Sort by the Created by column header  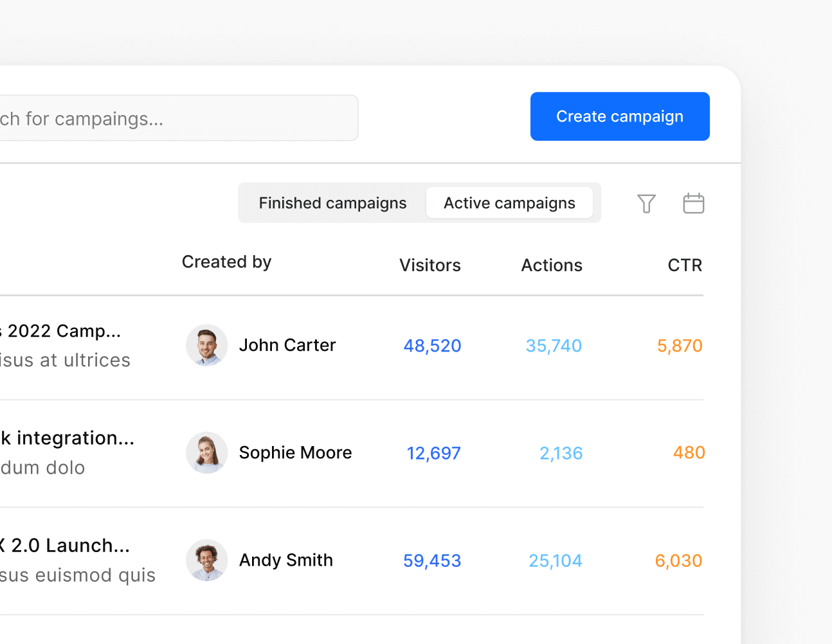click(x=226, y=262)
